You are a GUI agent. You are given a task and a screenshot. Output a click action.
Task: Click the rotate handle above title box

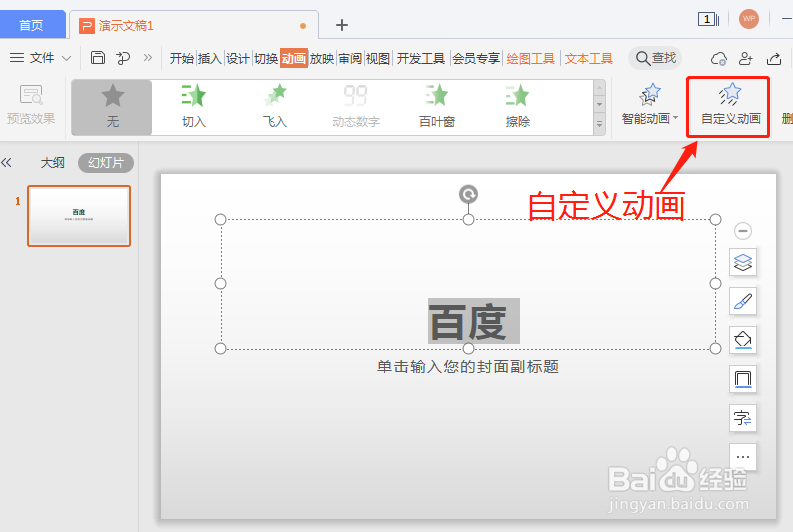468,194
